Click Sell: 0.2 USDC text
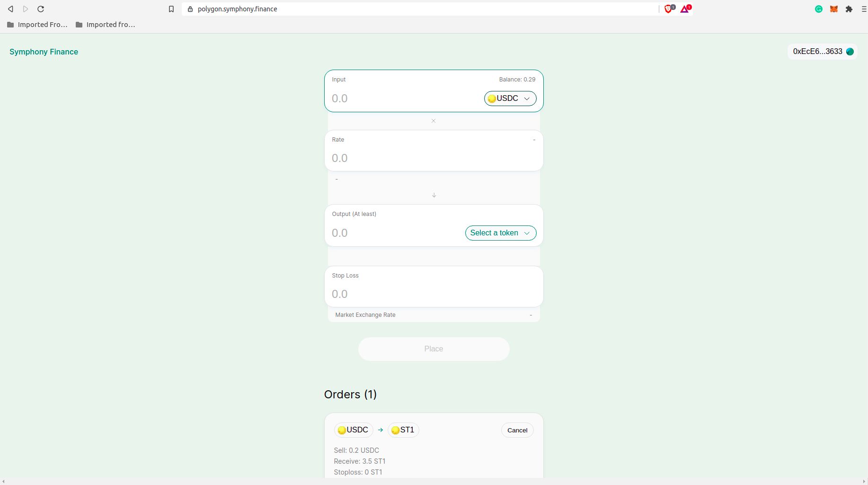Image resolution: width=868 pixels, height=485 pixels. 356,450
